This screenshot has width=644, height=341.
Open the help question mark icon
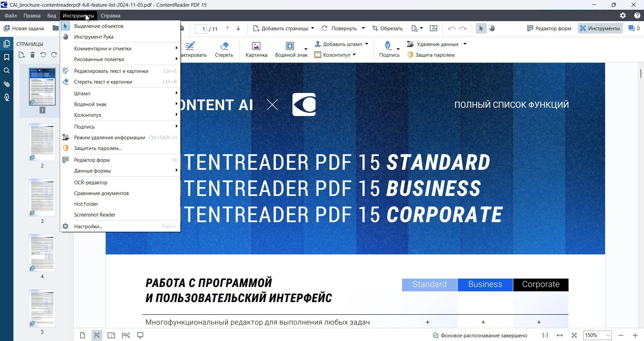(637, 15)
